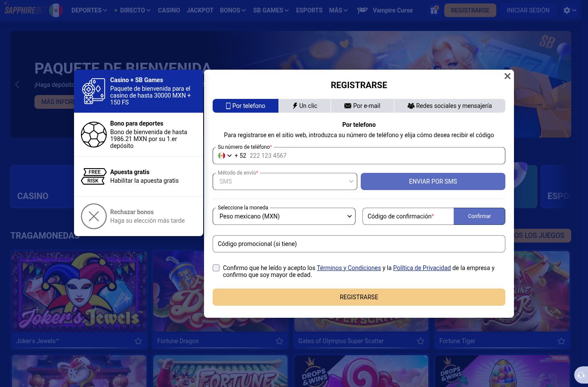Open the Método de envío SMS dropdown
This screenshot has width=588, height=387.
click(285, 181)
